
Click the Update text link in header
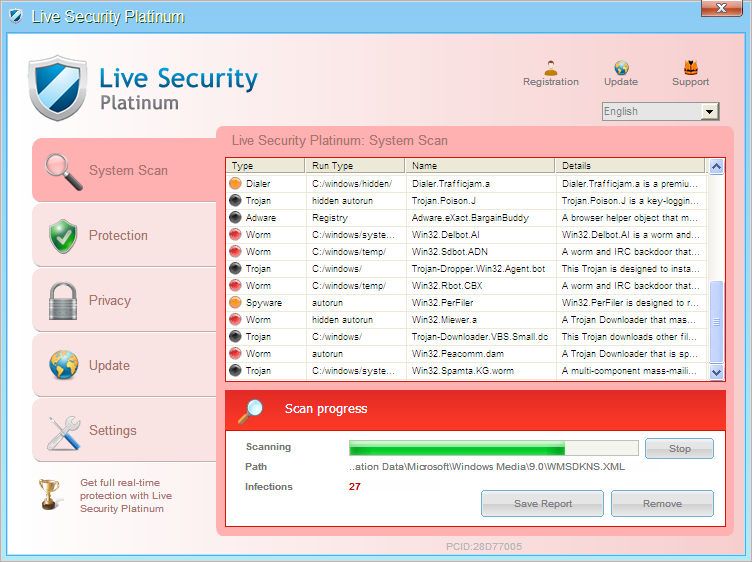pyautogui.click(x=621, y=82)
